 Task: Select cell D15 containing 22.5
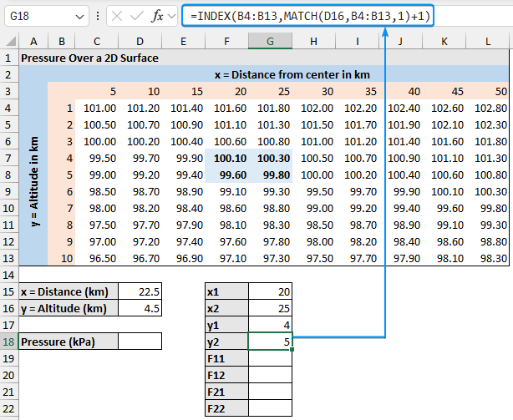click(140, 291)
